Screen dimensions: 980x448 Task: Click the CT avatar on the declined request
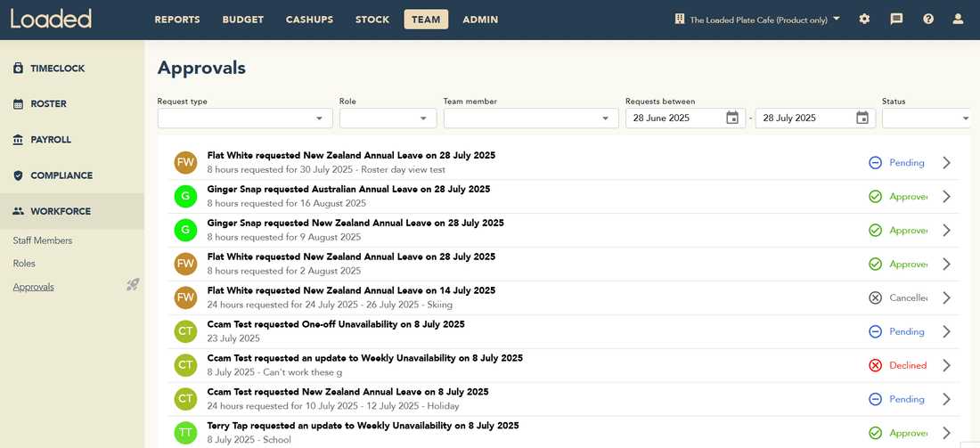(185, 365)
